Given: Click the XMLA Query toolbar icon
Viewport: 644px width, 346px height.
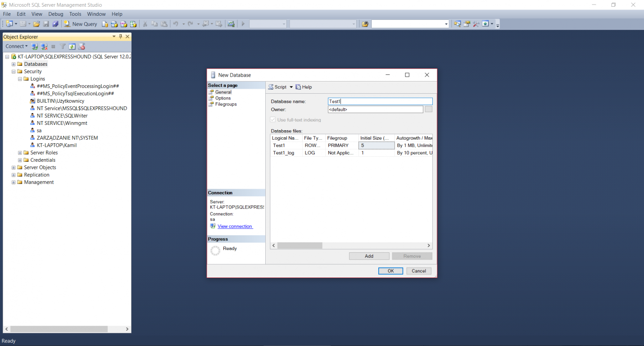Looking at the screenshot, I should pyautogui.click(x=133, y=24).
